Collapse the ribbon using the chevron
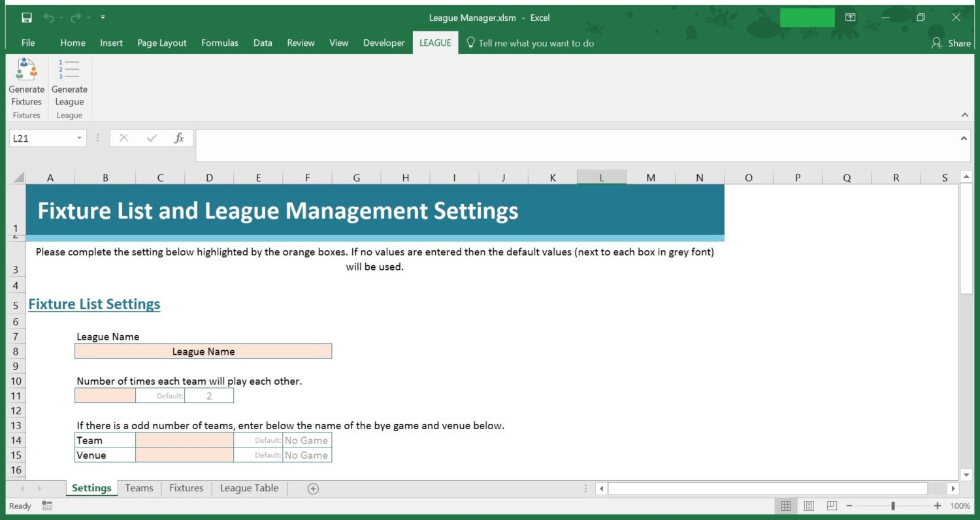Viewport: 980px width, 520px height. click(966, 114)
